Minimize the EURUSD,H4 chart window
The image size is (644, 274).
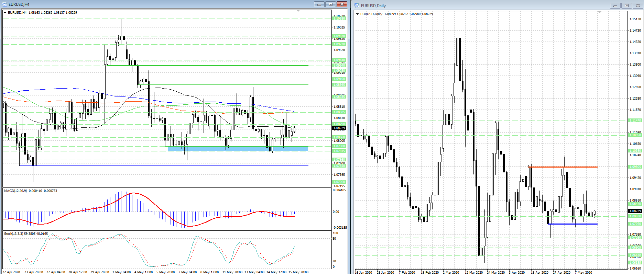[x=319, y=4]
